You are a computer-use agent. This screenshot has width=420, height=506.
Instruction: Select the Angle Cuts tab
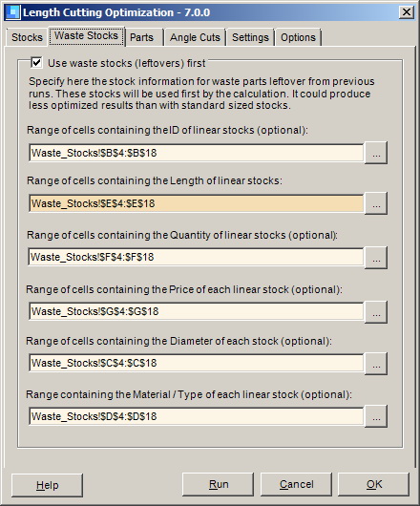195,37
